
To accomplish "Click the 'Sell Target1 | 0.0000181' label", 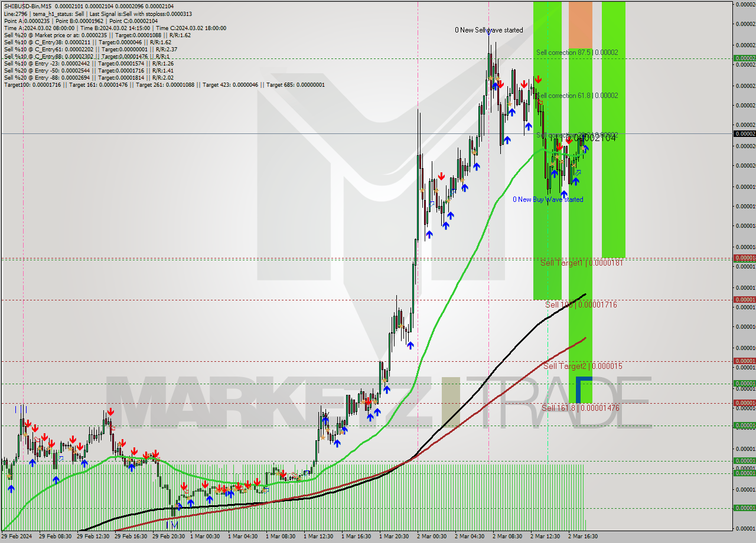I will (582, 263).
